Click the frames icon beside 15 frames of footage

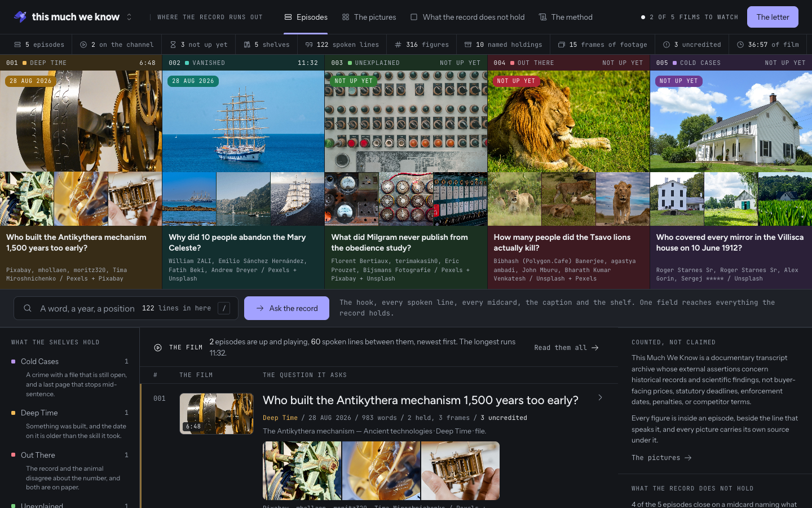[562, 45]
